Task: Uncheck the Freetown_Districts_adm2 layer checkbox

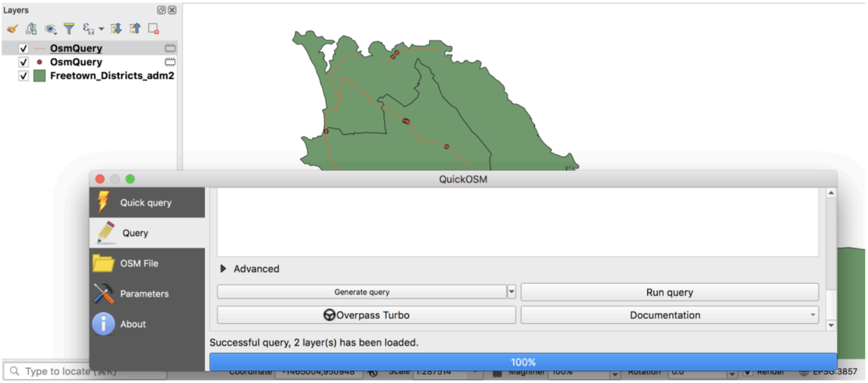Action: [23, 76]
